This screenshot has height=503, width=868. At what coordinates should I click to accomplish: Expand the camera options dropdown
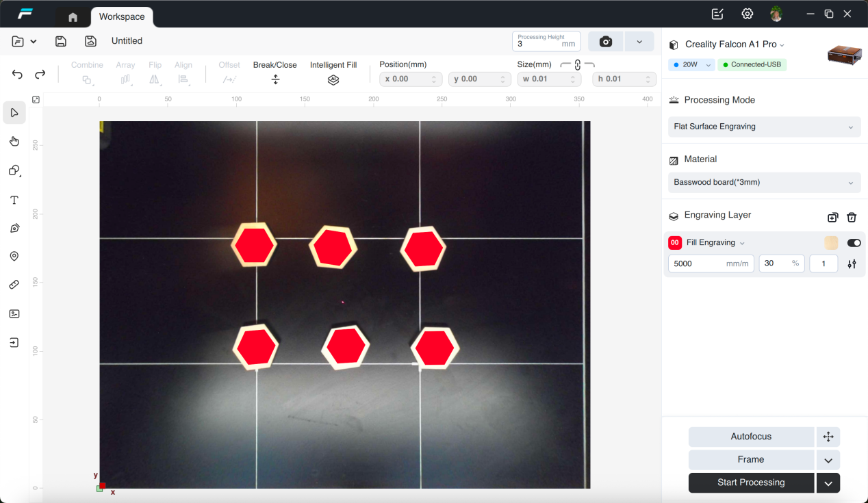(639, 42)
